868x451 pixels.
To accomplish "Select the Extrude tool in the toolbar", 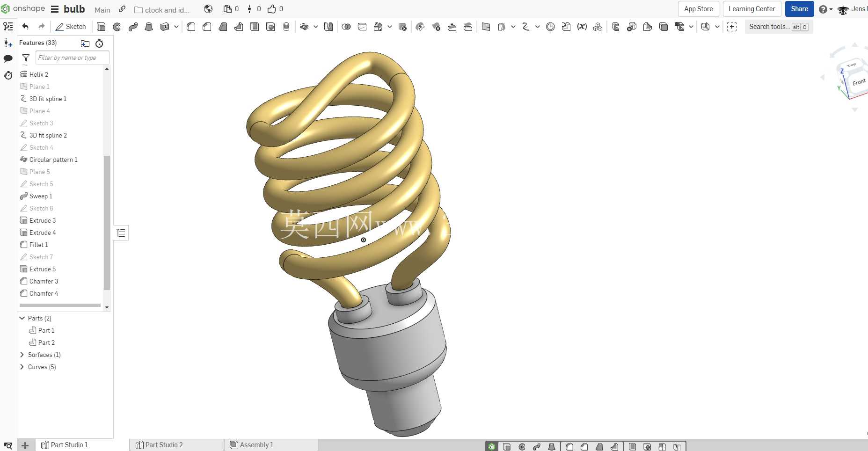I will 101,27.
